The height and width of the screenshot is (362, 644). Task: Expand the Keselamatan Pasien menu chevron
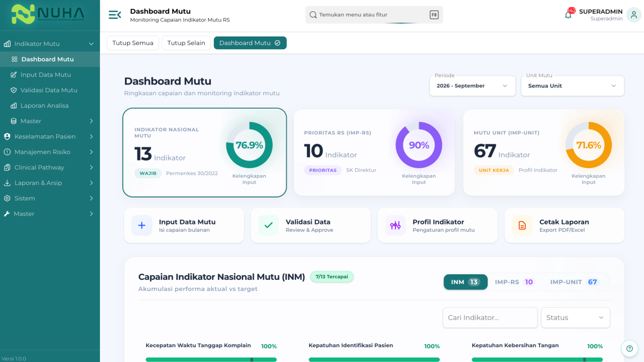pos(91,136)
